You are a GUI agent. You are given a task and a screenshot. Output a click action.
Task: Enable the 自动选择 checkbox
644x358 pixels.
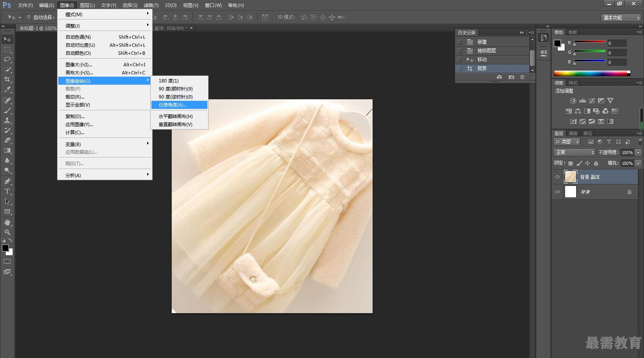click(x=29, y=17)
